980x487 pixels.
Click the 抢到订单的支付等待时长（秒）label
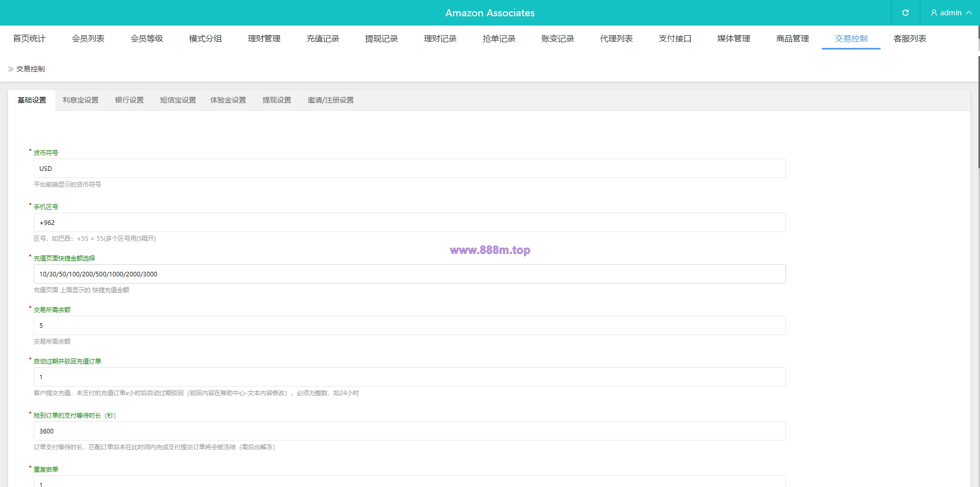(75, 415)
